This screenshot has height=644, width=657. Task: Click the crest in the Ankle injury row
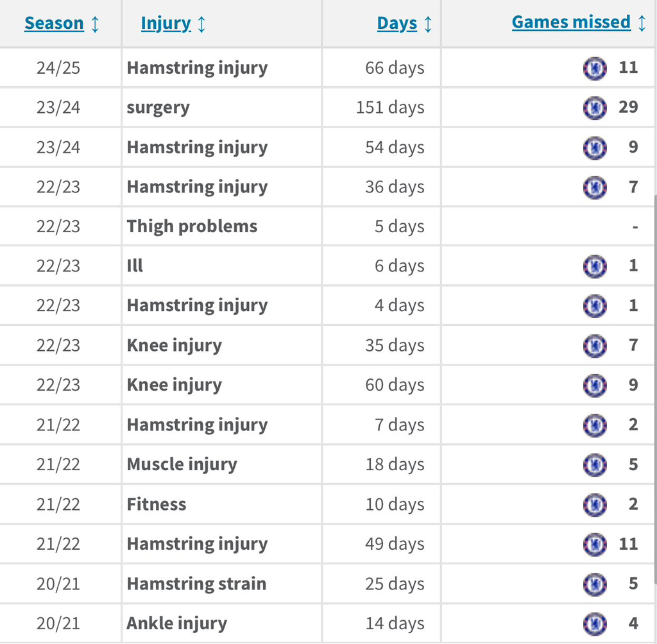595,624
